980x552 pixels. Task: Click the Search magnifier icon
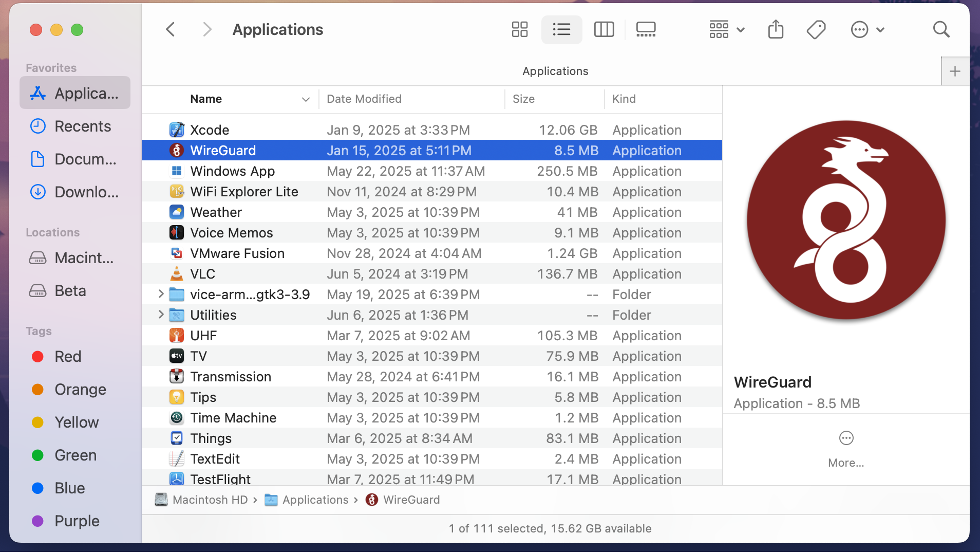coord(941,29)
